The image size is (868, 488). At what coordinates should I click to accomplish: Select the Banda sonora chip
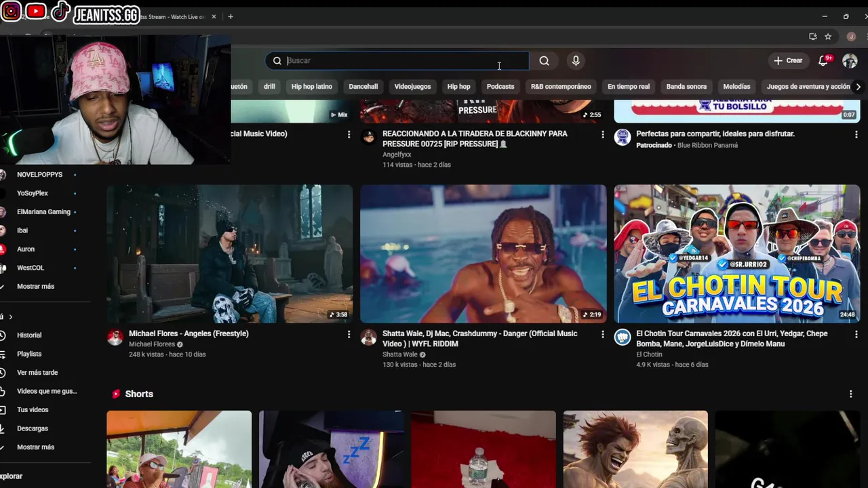pyautogui.click(x=686, y=87)
